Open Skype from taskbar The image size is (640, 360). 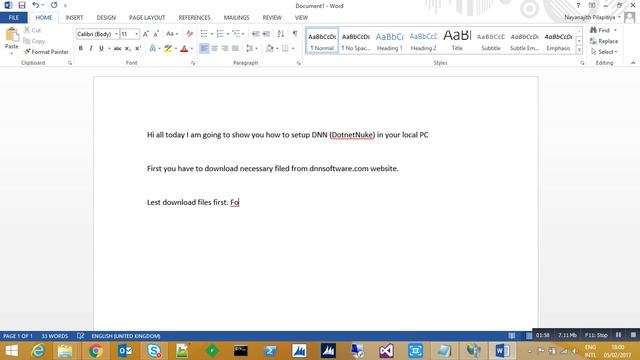pos(154,351)
